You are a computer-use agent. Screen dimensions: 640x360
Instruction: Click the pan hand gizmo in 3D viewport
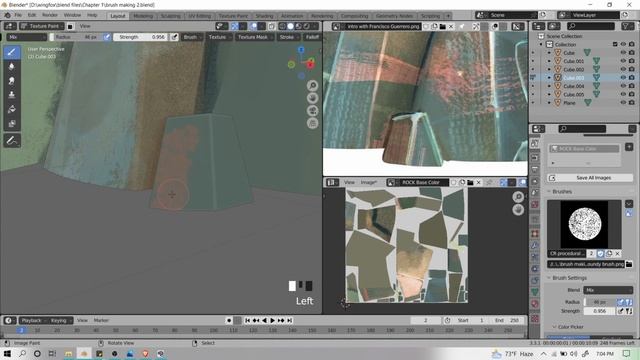313,98
